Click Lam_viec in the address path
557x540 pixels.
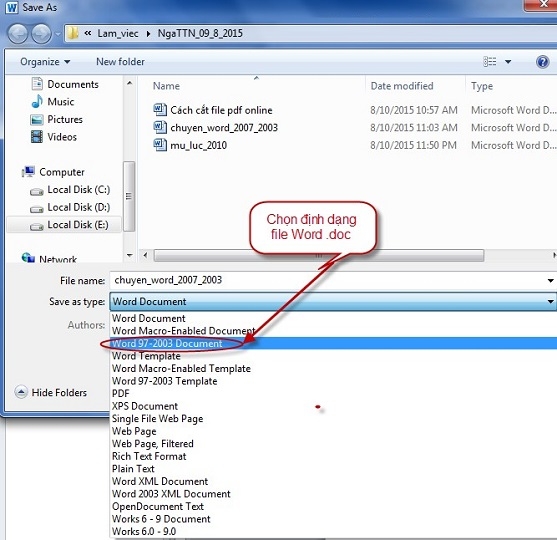[118, 33]
